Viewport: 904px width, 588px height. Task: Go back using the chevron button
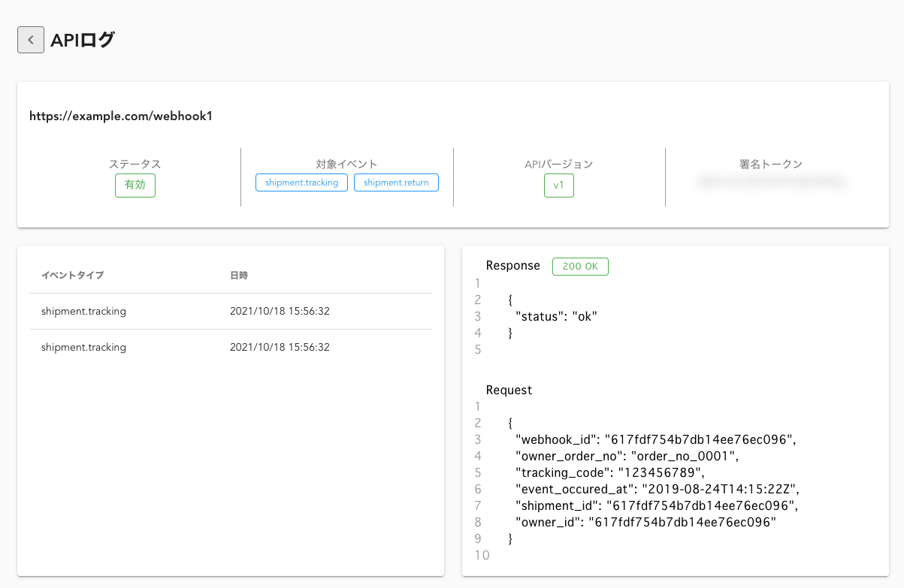point(30,40)
